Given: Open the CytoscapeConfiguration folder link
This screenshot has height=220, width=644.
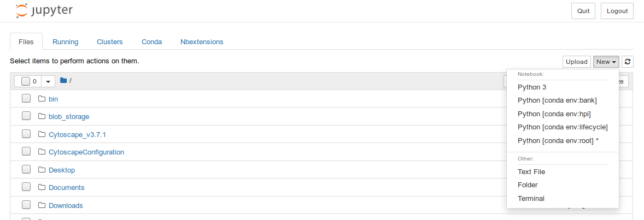Looking at the screenshot, I should [x=86, y=152].
